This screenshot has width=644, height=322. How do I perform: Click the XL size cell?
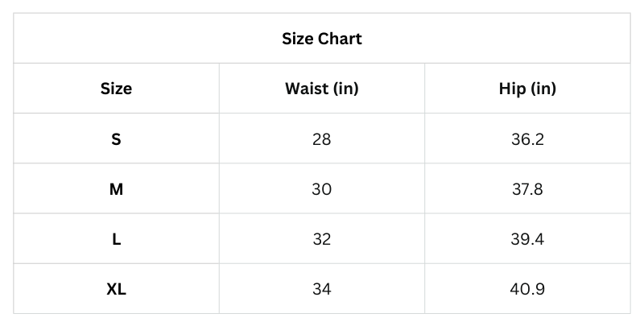click(116, 289)
